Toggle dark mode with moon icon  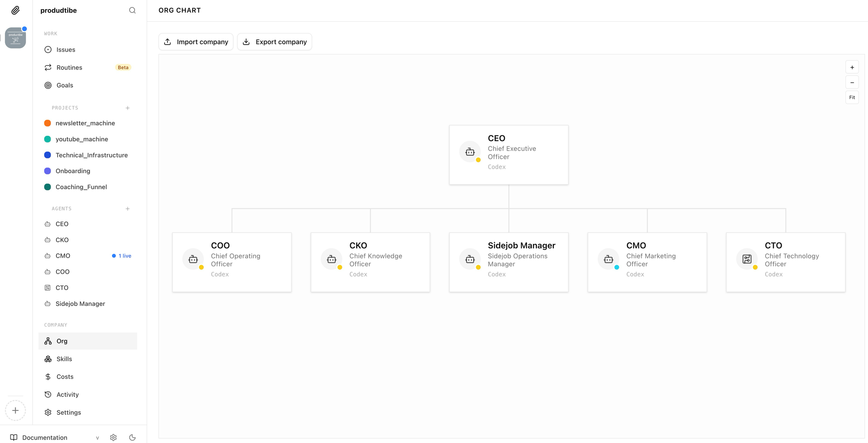click(x=132, y=437)
